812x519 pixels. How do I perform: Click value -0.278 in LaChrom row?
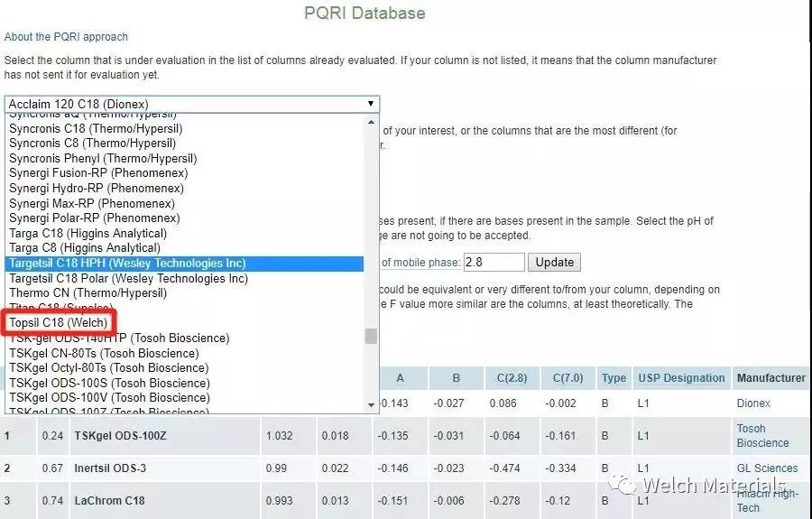[x=504, y=501]
